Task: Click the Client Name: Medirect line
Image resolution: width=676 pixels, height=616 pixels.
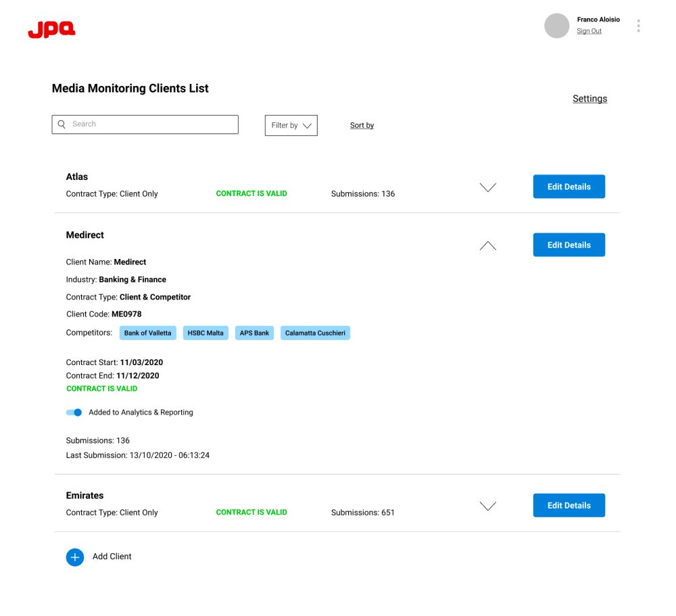Action: point(106,262)
